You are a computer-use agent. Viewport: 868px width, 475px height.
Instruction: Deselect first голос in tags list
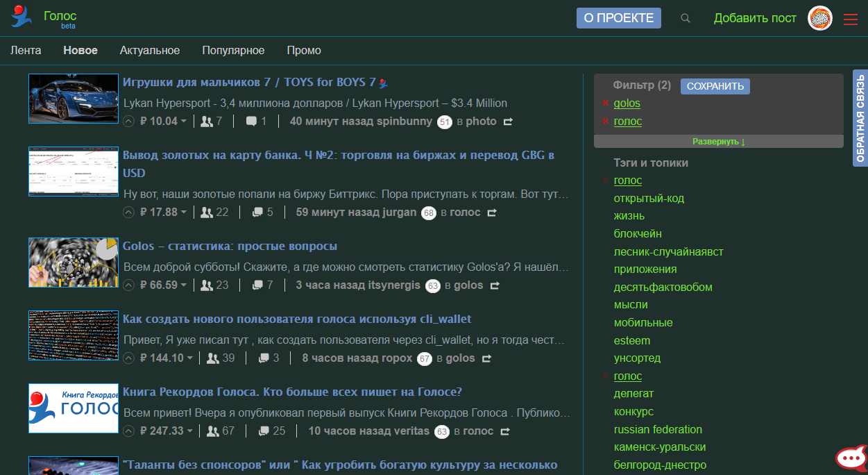pyautogui.click(x=606, y=181)
